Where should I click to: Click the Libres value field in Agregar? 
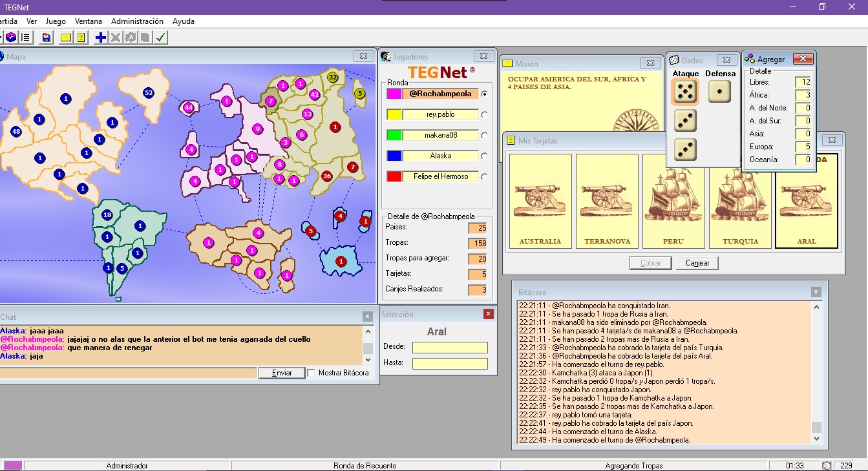[x=803, y=82]
